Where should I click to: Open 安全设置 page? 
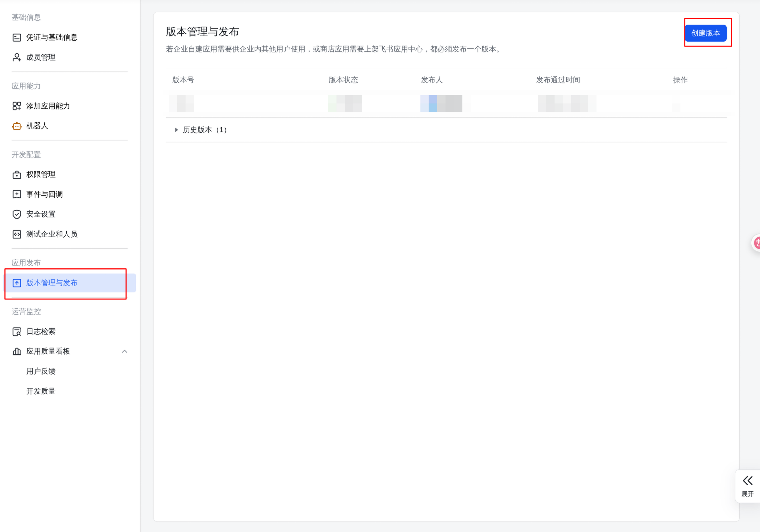tap(41, 214)
